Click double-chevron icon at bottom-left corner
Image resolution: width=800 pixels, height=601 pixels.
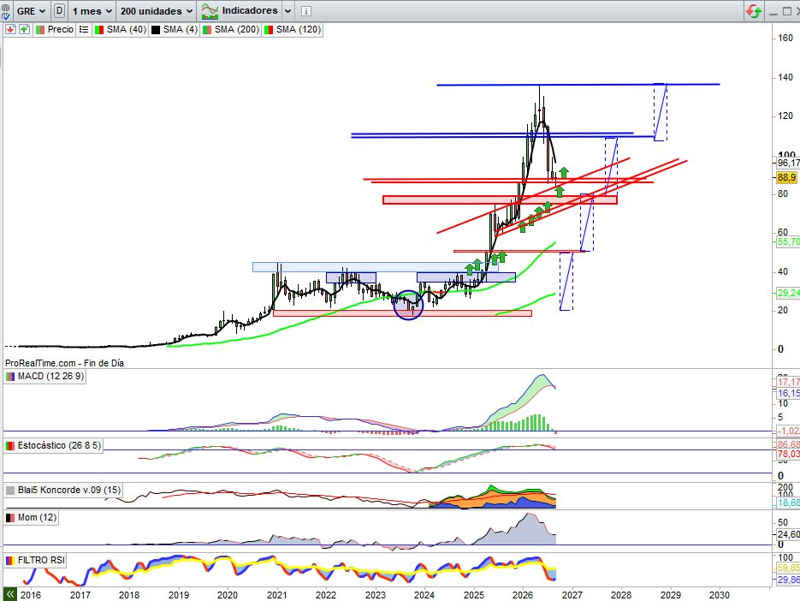pyautogui.click(x=10, y=594)
